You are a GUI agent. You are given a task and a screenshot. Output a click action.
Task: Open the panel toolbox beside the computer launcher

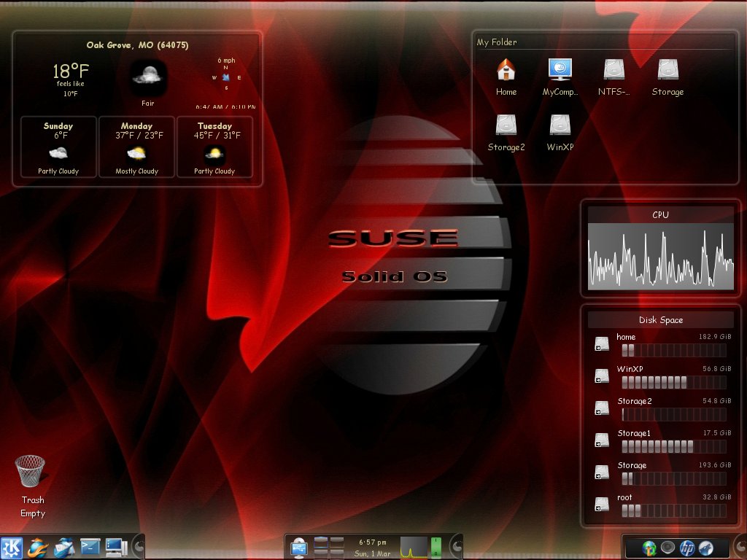point(138,547)
